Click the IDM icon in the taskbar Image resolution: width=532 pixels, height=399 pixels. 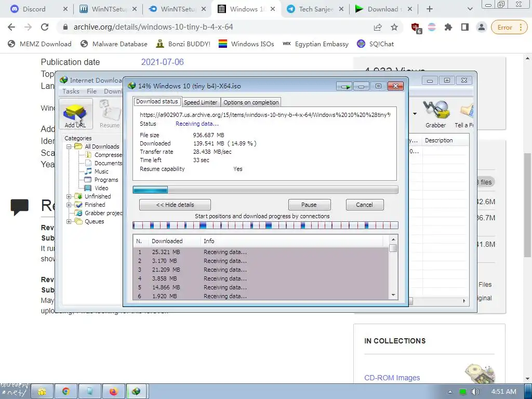(137, 392)
